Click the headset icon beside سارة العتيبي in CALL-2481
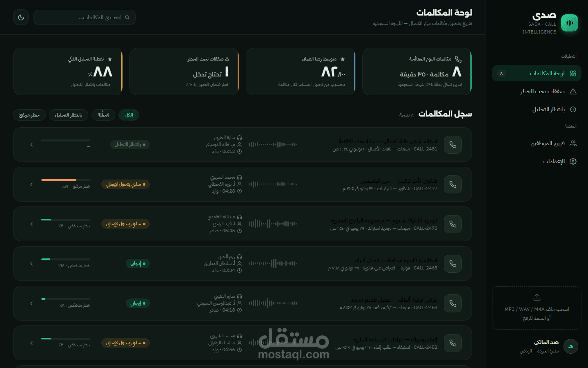Screen dimensions: 588x368 239,138
